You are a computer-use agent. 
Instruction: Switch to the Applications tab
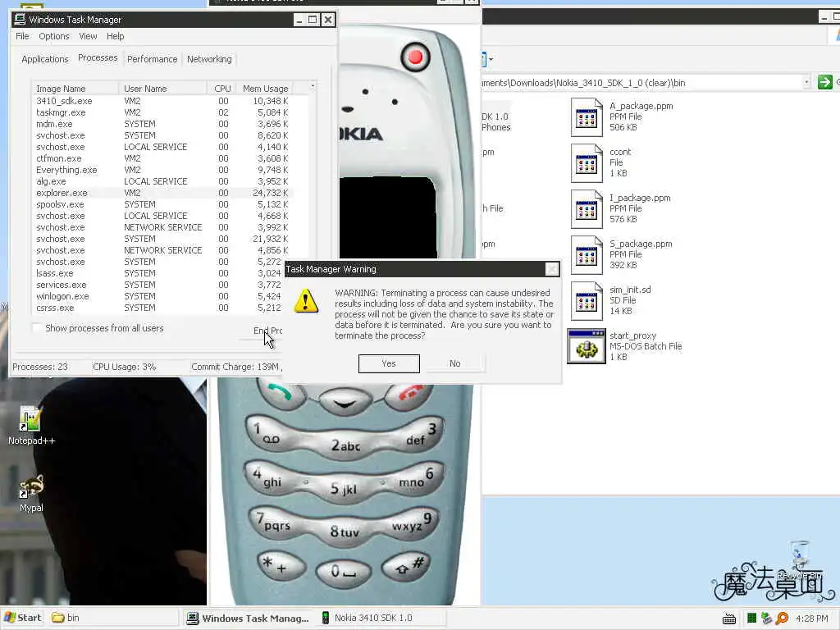click(x=45, y=59)
